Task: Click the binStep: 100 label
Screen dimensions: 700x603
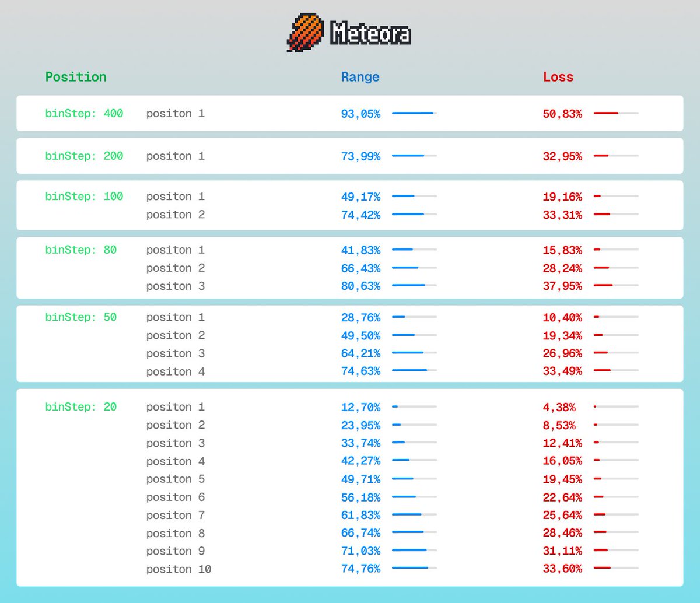Action: point(84,197)
